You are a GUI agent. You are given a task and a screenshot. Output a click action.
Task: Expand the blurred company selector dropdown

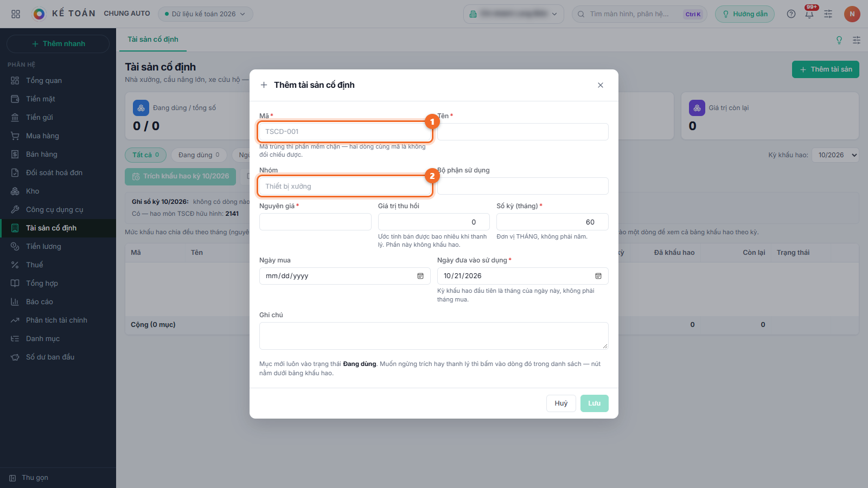coord(513,14)
